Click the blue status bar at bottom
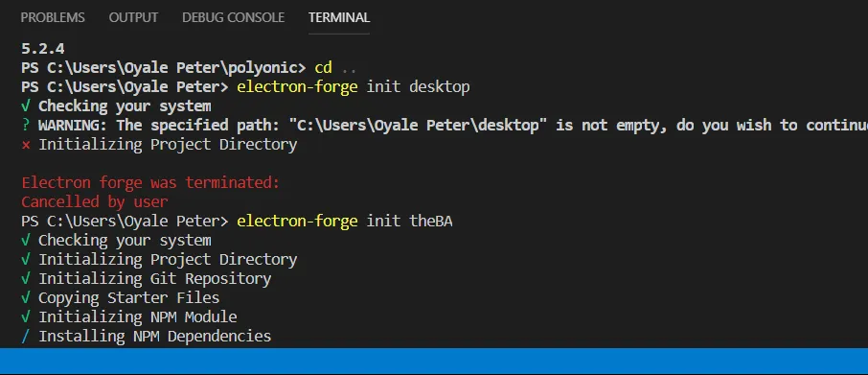Image resolution: width=868 pixels, height=375 pixels. pyautogui.click(x=434, y=361)
